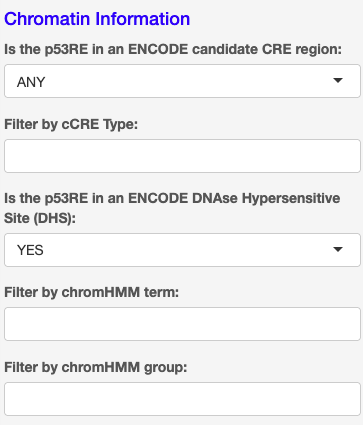Focus the Filter by chromHMM group field
363x425 pixels.
[x=182, y=399]
